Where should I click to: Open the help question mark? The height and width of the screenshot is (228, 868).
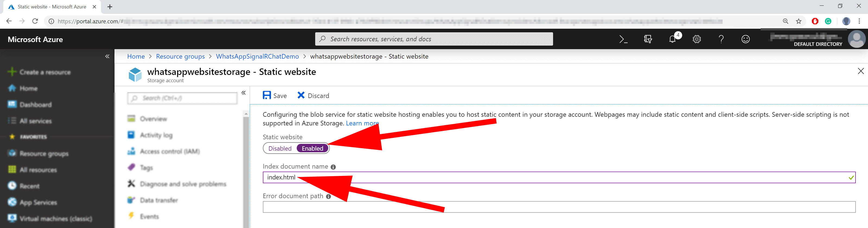(x=721, y=39)
